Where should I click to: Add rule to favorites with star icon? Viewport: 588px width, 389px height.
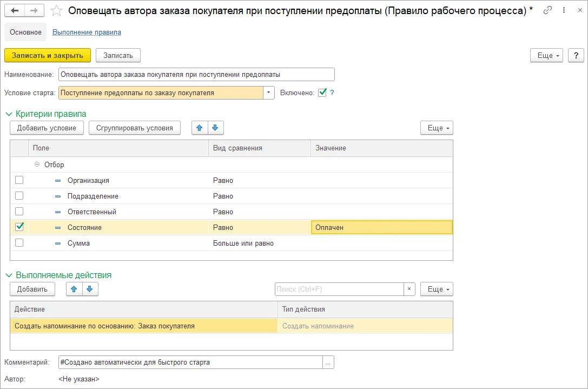point(56,10)
